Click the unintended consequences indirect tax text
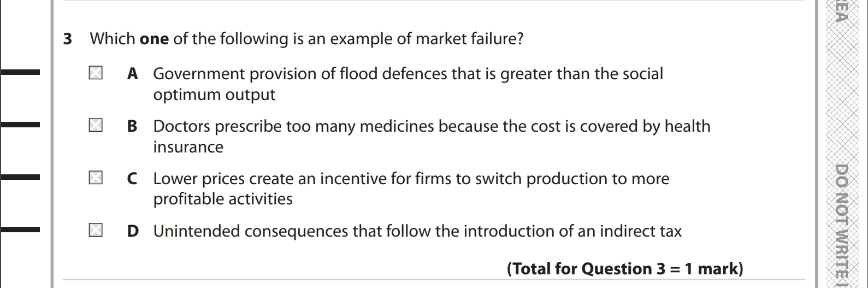This screenshot has height=288, width=868. [417, 231]
